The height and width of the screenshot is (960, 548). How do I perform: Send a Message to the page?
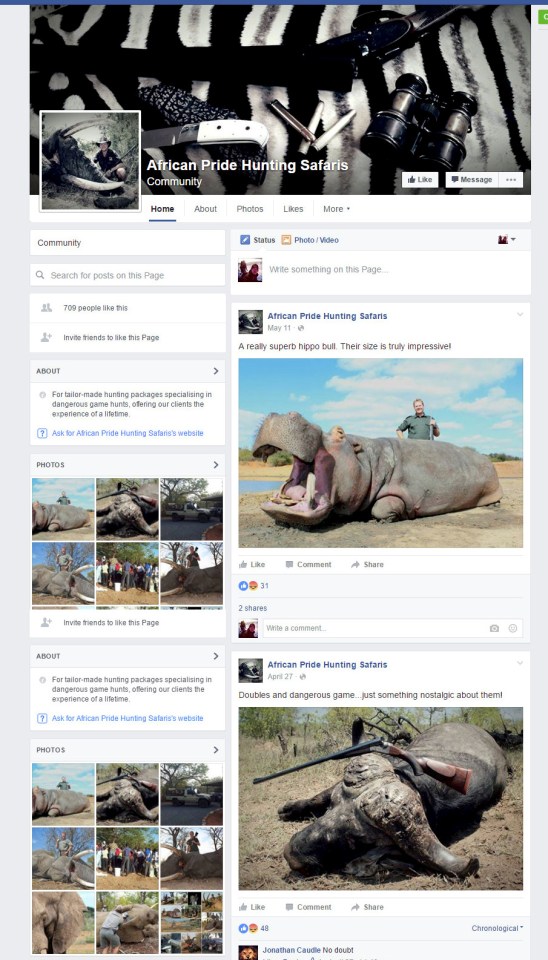tap(471, 179)
